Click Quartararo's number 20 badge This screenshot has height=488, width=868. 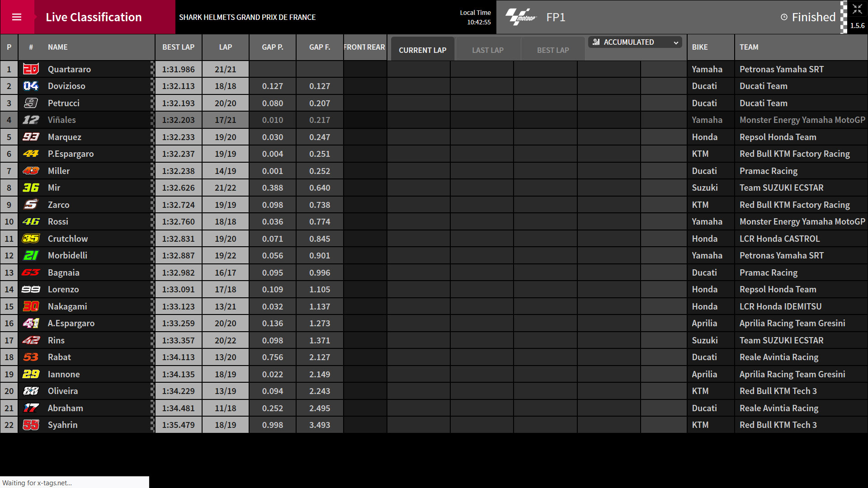point(31,69)
